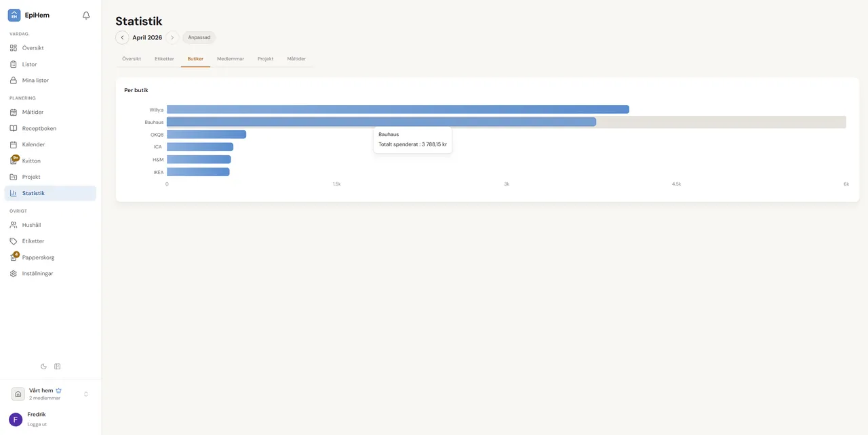Open Receptboken in the sidebar
Viewport: 868px width, 435px height.
click(x=50, y=129)
